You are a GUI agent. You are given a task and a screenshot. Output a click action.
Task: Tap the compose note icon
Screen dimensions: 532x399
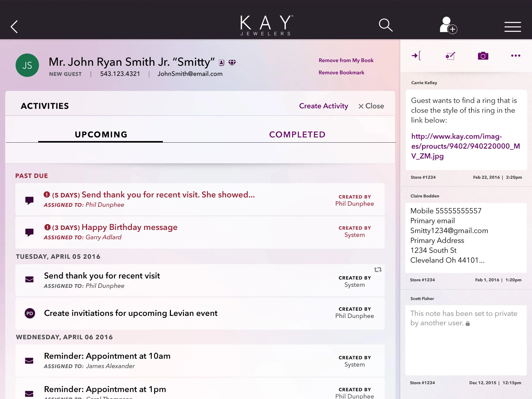point(450,56)
